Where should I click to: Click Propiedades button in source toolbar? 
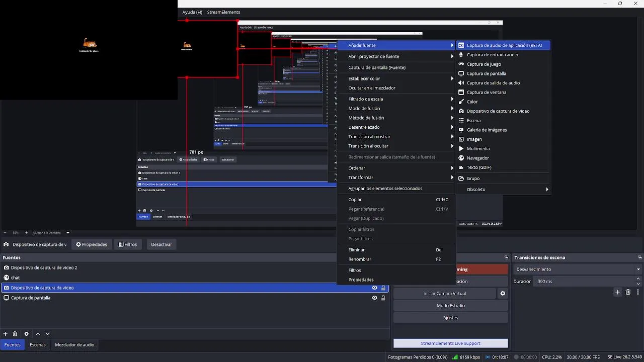92,244
